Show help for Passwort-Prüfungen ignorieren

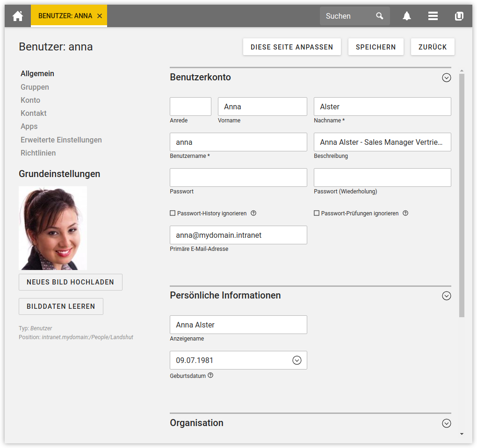405,213
